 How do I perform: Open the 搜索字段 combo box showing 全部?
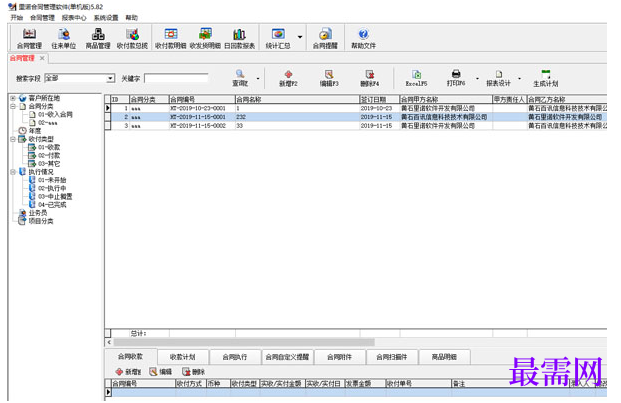80,78
